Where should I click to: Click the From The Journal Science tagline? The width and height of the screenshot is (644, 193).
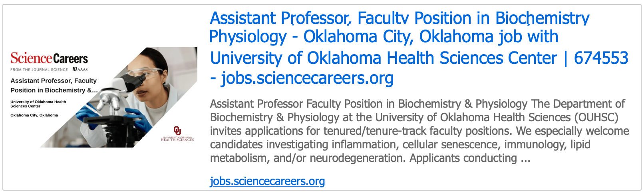point(39,69)
